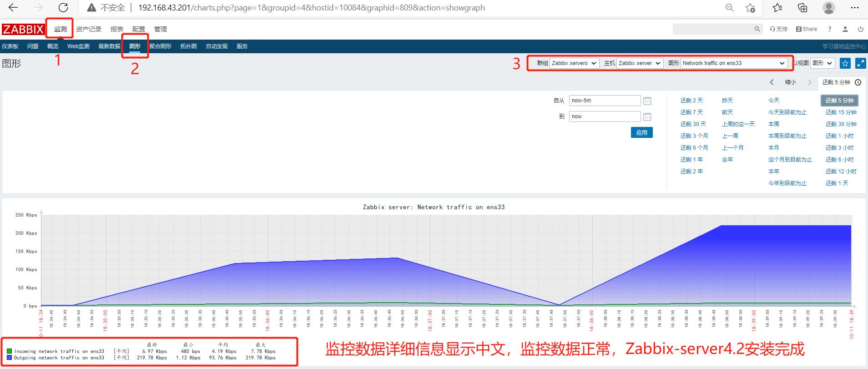Switch to the 概览 submenu
The width and height of the screenshot is (868, 369).
click(53, 46)
